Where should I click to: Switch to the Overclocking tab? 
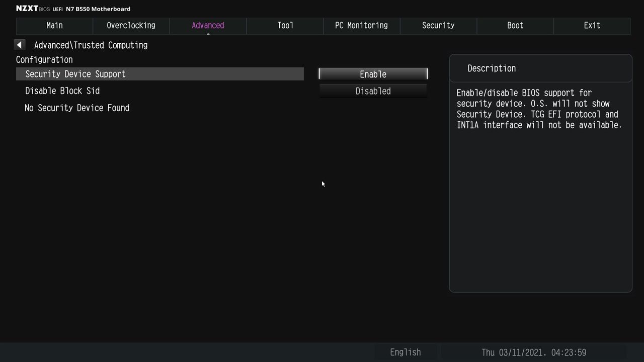pos(131,26)
